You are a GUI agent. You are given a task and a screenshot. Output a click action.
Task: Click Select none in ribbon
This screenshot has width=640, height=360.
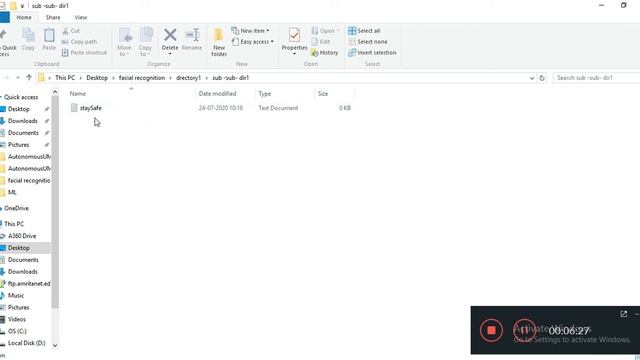[x=368, y=42]
